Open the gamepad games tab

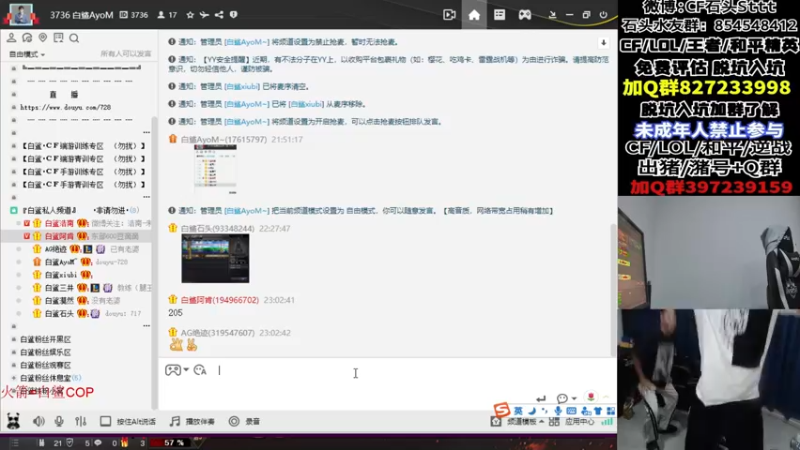coord(524,15)
